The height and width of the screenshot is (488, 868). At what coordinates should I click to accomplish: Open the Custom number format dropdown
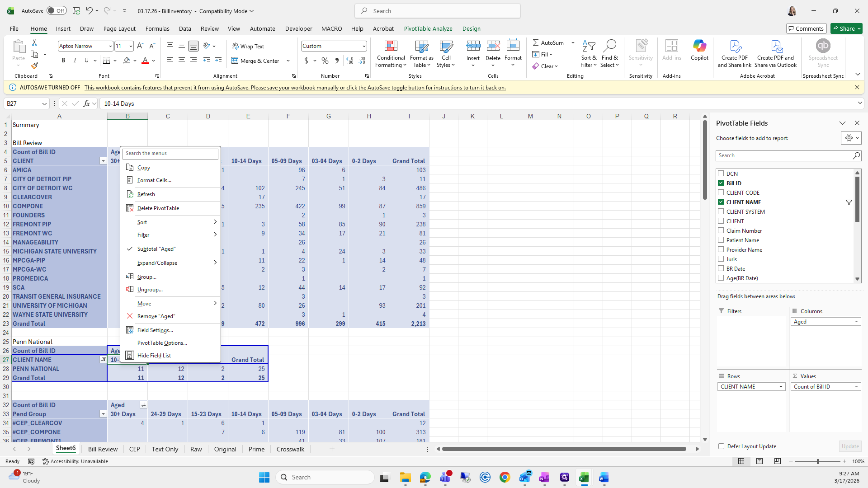363,46
